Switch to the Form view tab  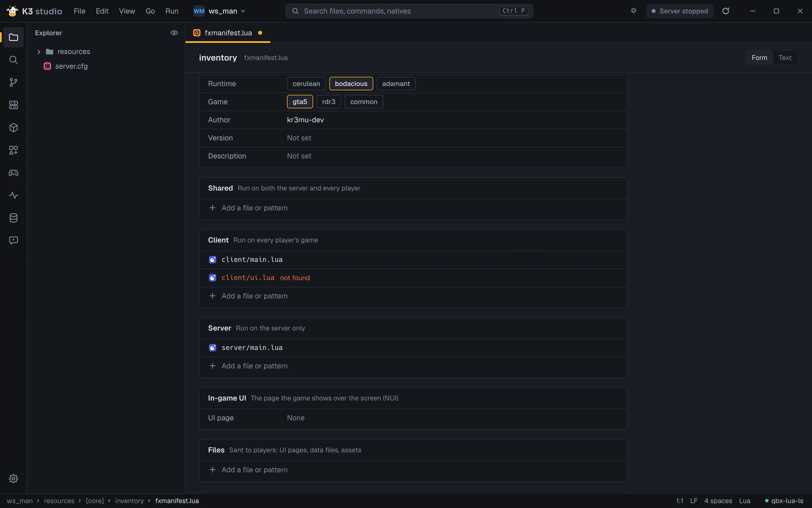(x=759, y=58)
